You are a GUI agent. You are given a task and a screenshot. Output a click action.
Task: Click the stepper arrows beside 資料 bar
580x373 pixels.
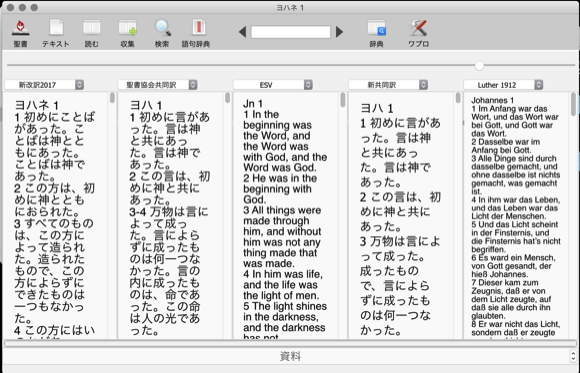pyautogui.click(x=573, y=356)
